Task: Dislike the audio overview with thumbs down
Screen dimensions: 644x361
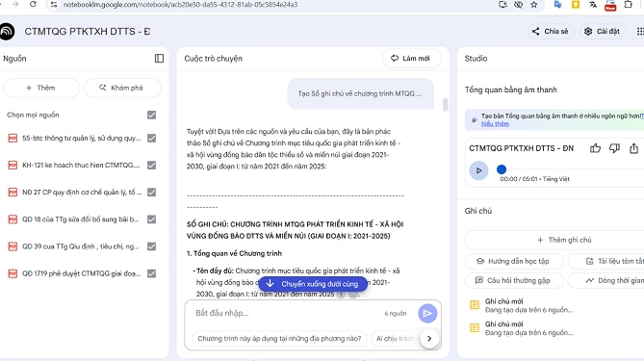Action: tap(614, 148)
